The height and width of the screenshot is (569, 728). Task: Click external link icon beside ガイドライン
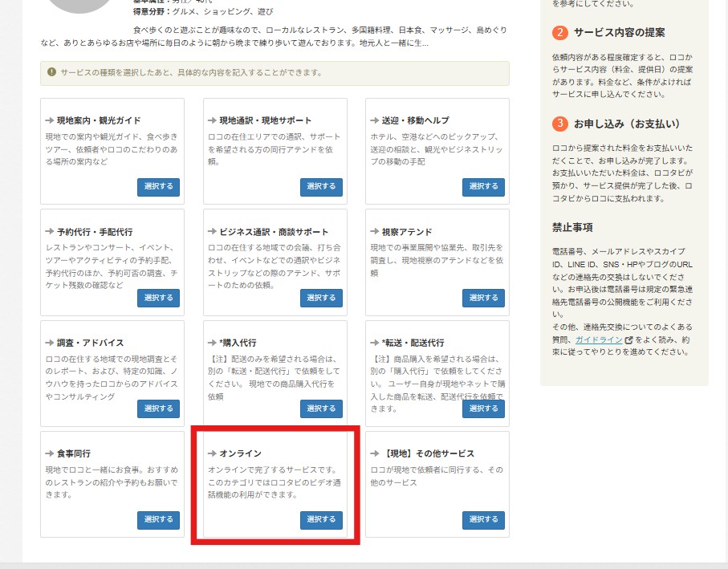click(x=629, y=340)
